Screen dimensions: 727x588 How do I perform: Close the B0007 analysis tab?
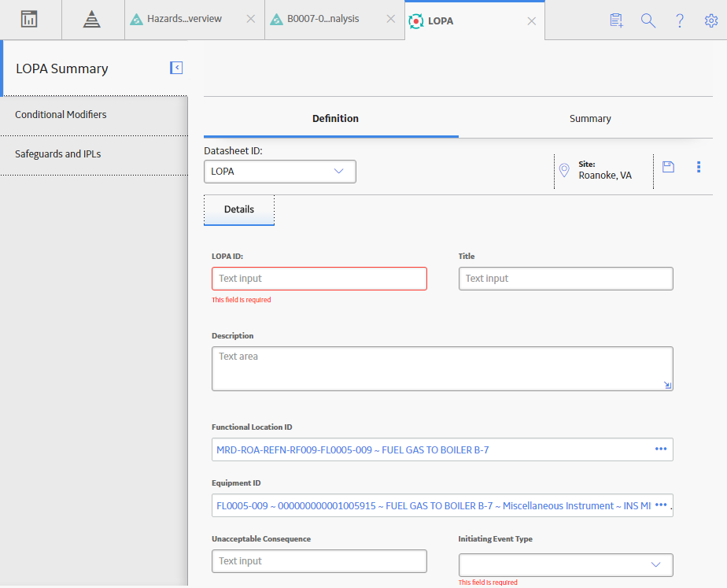point(391,19)
